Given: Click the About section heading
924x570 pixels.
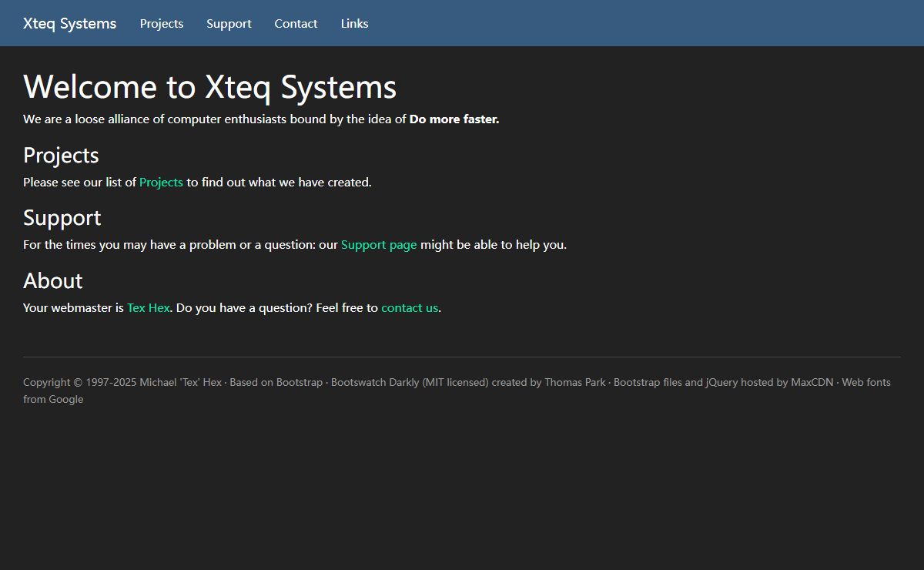Looking at the screenshot, I should (x=52, y=281).
